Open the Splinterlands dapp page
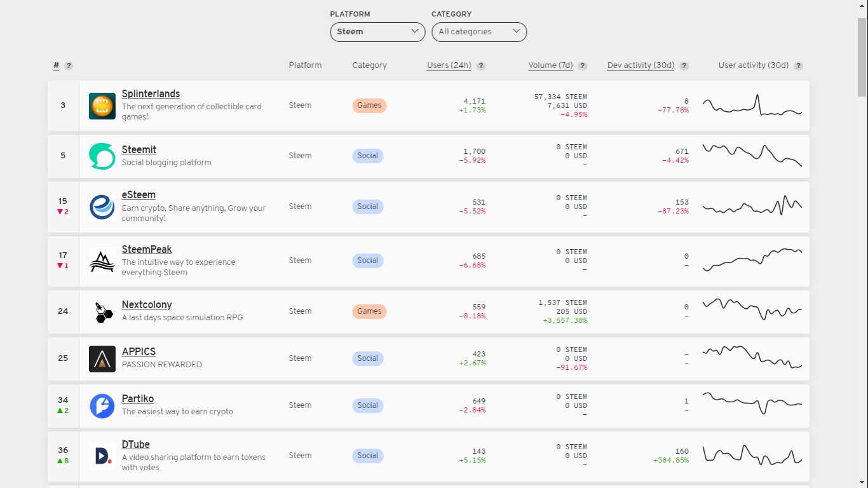Screen dimensions: 868x488 151,94
